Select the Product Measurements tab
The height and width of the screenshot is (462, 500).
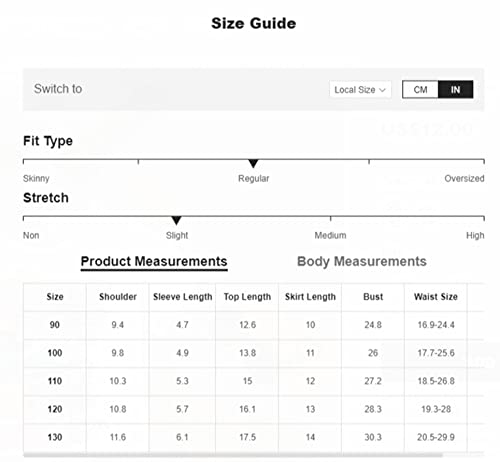(154, 262)
